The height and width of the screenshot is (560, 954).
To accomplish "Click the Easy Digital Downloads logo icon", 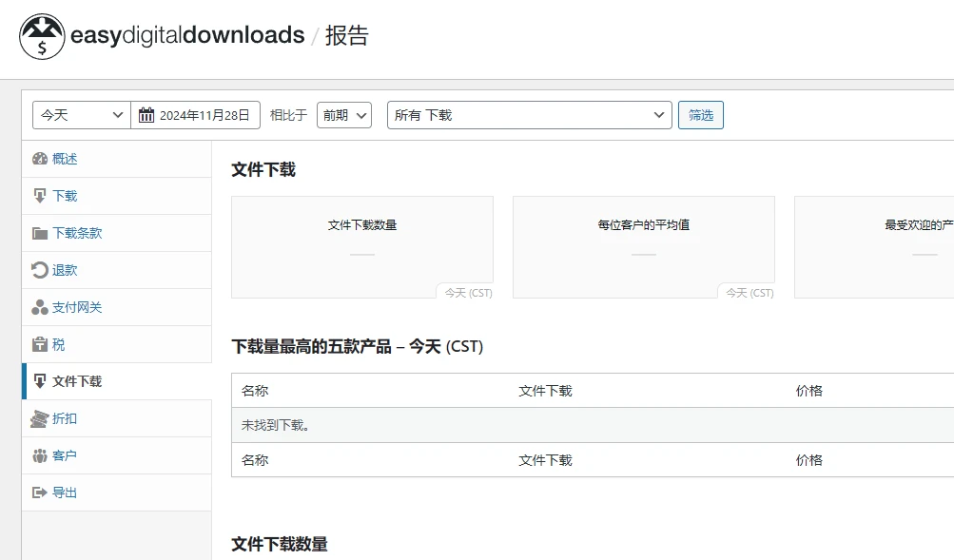I will click(x=41, y=35).
